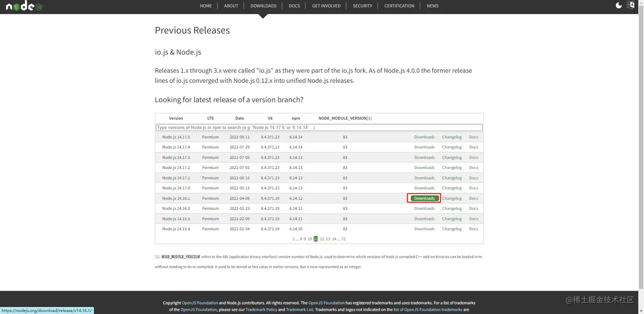Open the GET INVOLVED nav item
This screenshot has height=314, width=644.
click(x=326, y=6)
